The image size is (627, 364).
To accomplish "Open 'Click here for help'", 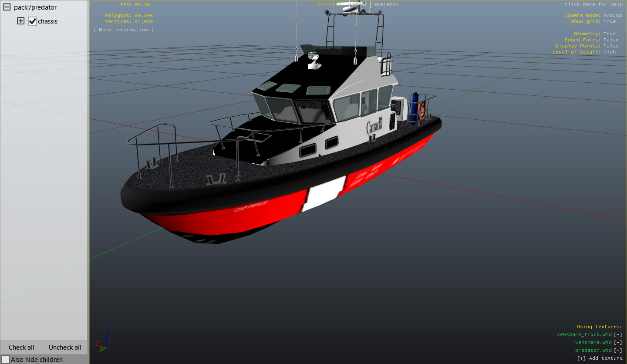I will tap(593, 4).
